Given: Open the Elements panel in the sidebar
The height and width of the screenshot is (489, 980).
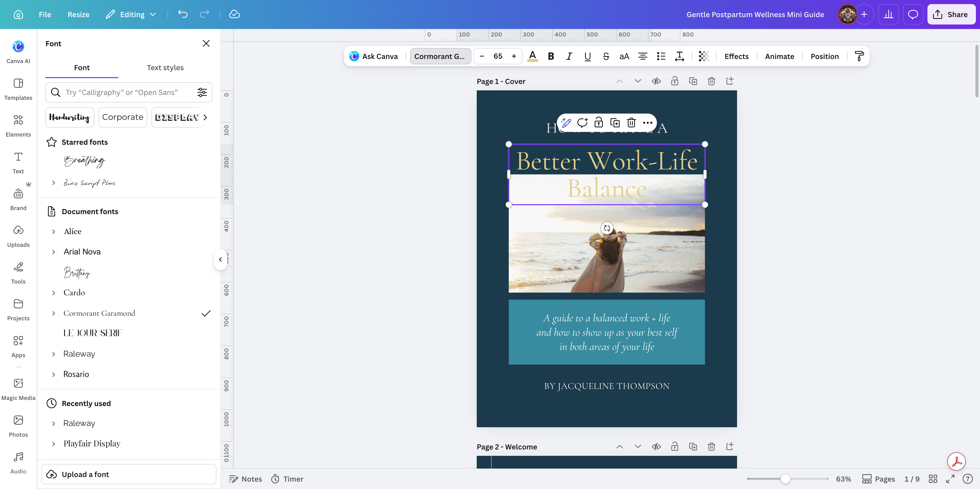Looking at the screenshot, I should pyautogui.click(x=18, y=126).
